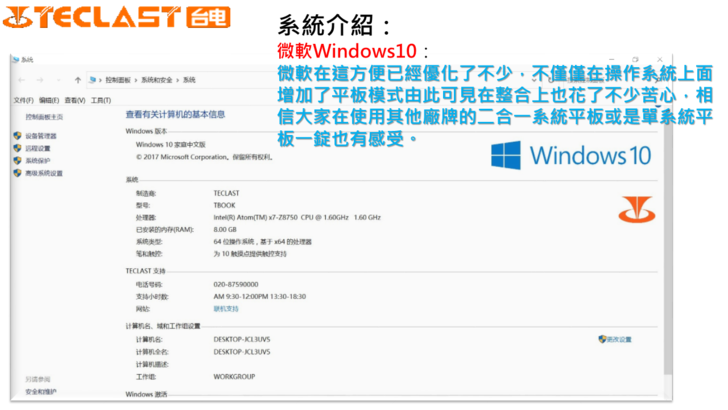Expand chevron after 系统和安全 breadcrumb
Viewport: 728px width, 410px height.
pos(177,80)
